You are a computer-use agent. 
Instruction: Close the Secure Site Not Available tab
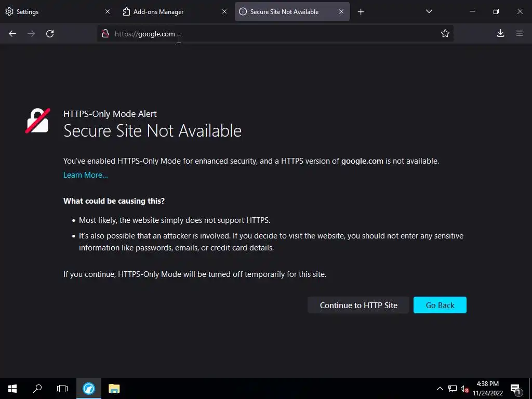click(x=341, y=11)
